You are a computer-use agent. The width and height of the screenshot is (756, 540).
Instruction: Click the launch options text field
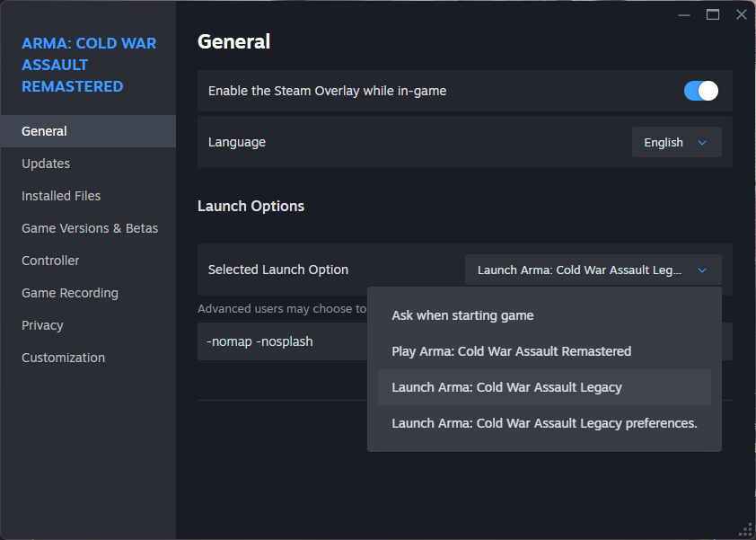(x=282, y=341)
